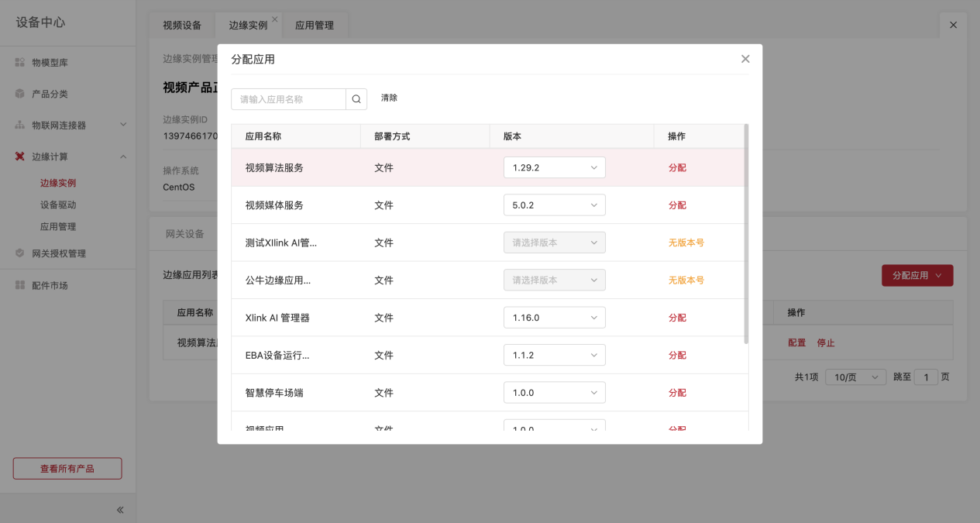Open version dropdown for Xlink AI 管理器
The height and width of the screenshot is (523, 980).
tap(554, 318)
